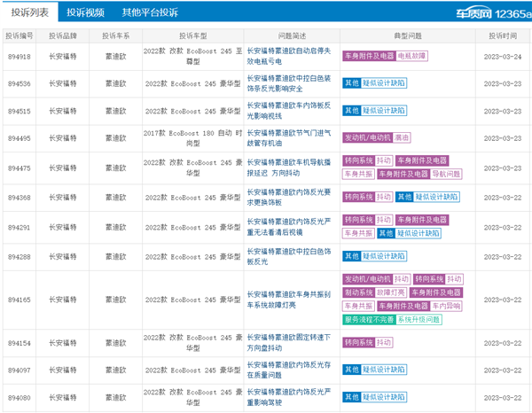Select complaint number 894918

[x=20, y=57]
